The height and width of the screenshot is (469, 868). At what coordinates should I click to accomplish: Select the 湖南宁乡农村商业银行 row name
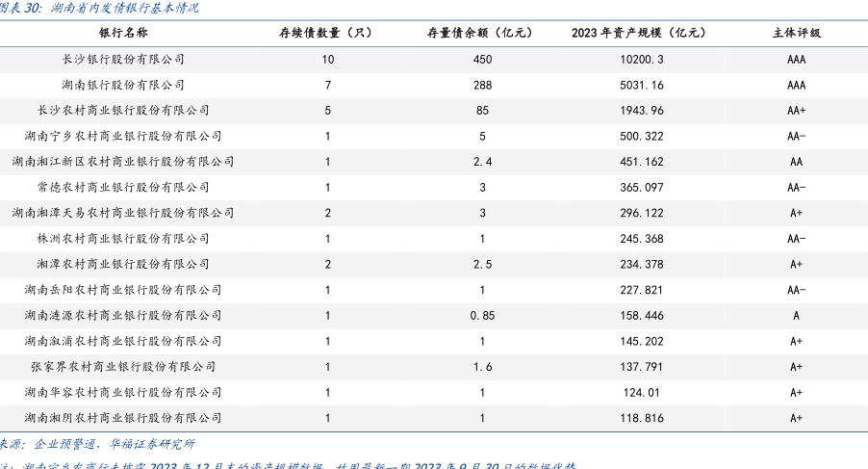pyautogui.click(x=123, y=136)
